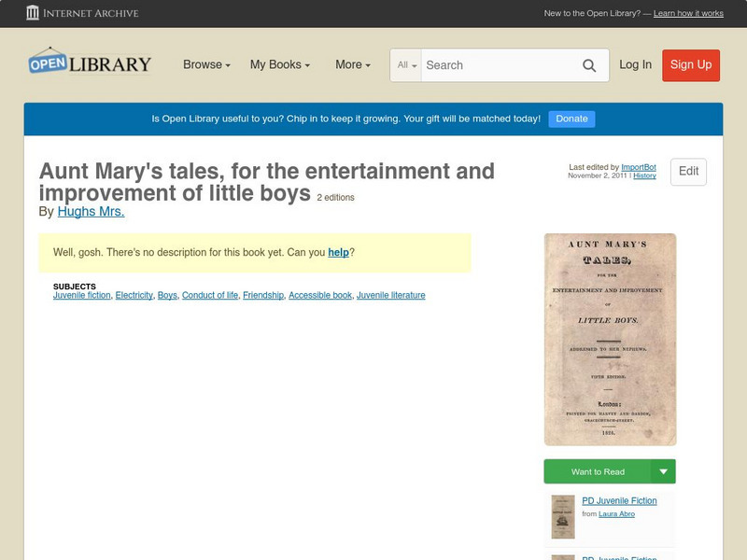Image resolution: width=747 pixels, height=560 pixels.
Task: Open the My Books dropdown
Action: pyautogui.click(x=278, y=64)
